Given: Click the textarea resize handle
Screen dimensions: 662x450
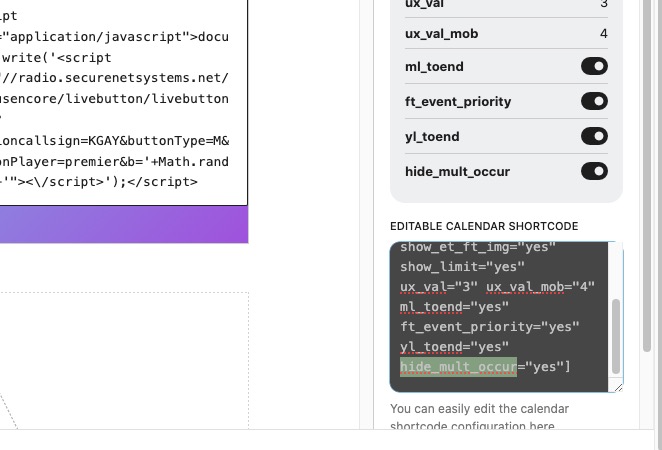Looking at the screenshot, I should click(619, 388).
